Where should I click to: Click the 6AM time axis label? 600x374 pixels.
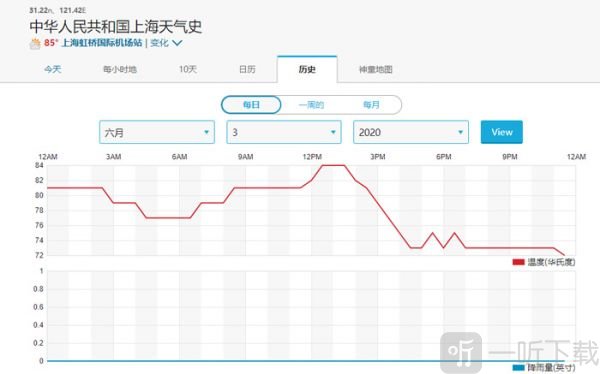(179, 157)
